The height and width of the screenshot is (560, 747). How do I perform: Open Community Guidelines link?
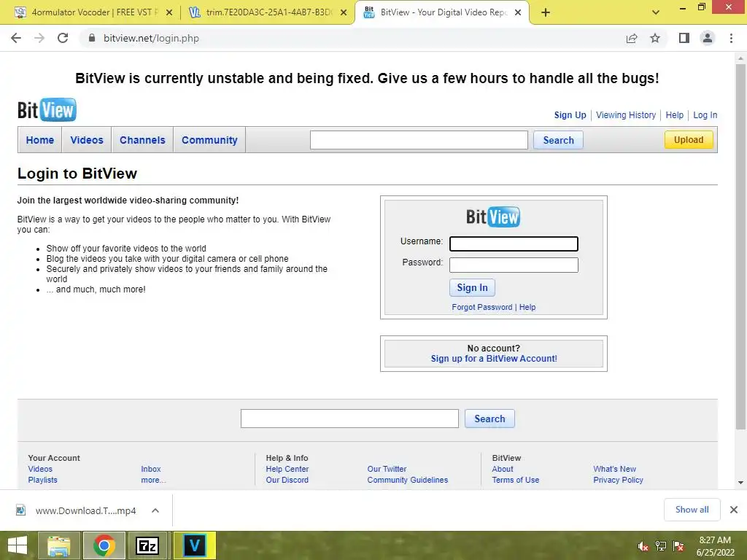click(x=408, y=480)
